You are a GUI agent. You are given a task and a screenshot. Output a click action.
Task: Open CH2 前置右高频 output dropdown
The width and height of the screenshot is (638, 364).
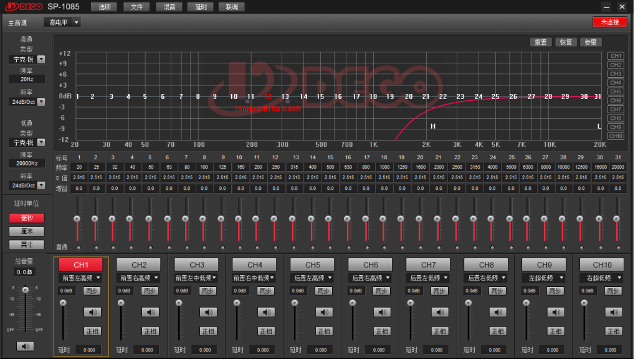tap(139, 278)
